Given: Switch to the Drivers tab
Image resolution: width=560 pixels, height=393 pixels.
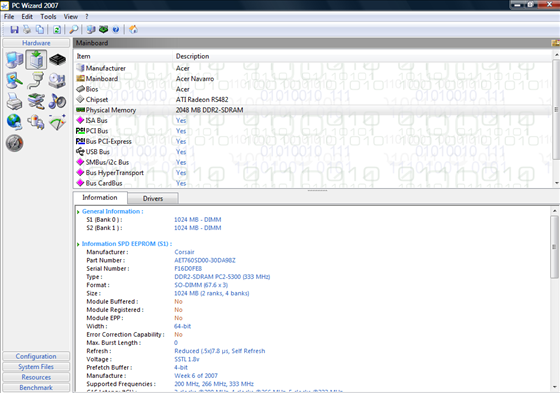Looking at the screenshot, I should point(153,198).
